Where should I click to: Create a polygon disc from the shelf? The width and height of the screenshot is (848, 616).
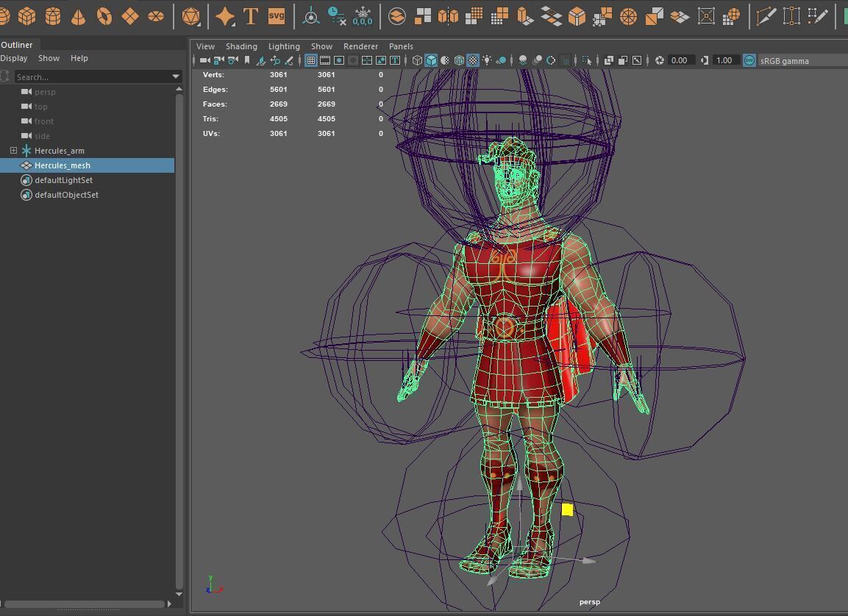pyautogui.click(x=156, y=17)
